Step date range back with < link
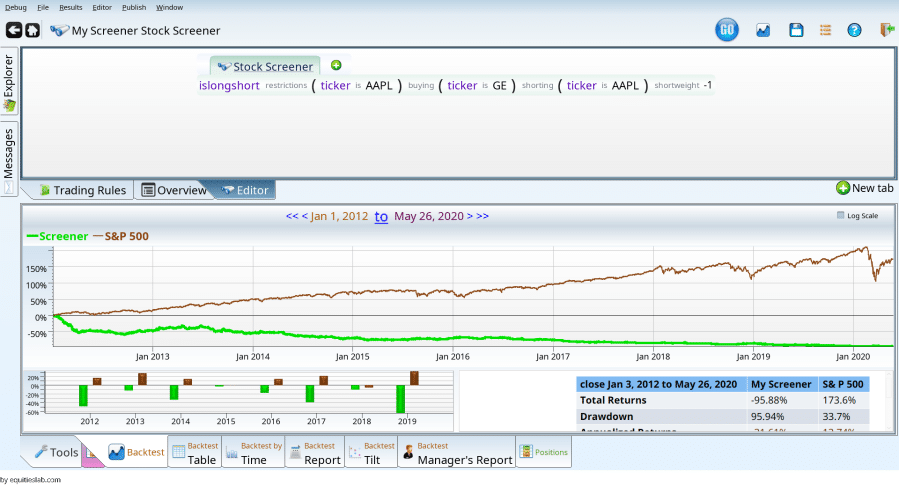This screenshot has width=899, height=486. coord(304,216)
